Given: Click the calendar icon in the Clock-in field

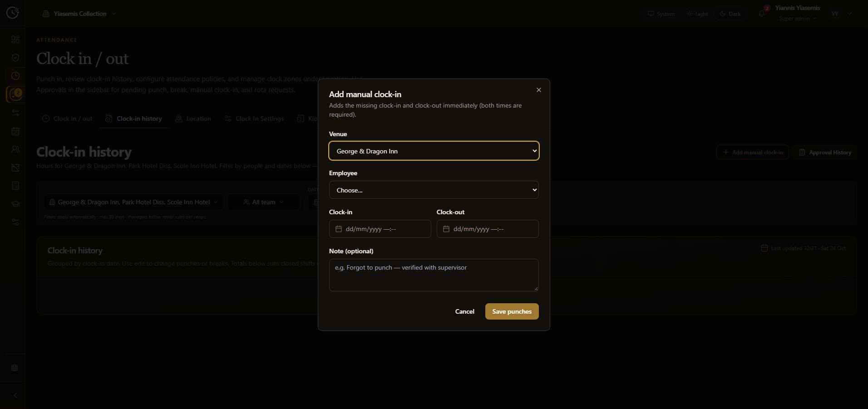Looking at the screenshot, I should coord(339,229).
